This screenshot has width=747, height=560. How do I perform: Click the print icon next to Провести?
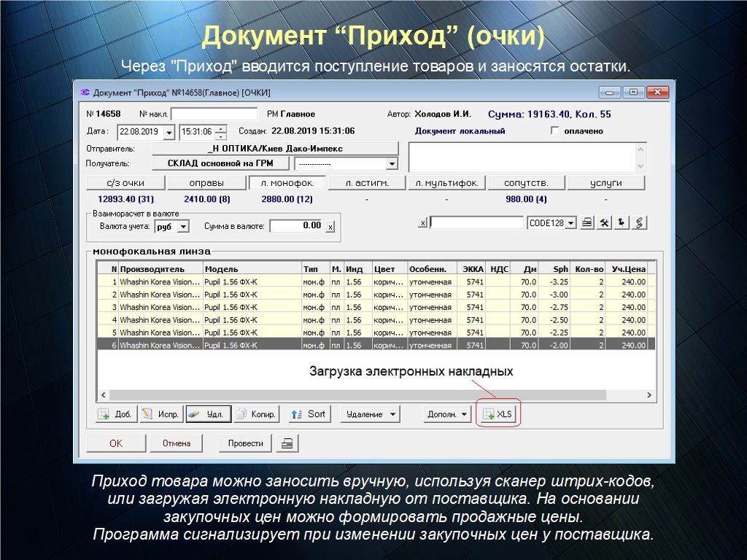coord(288,443)
